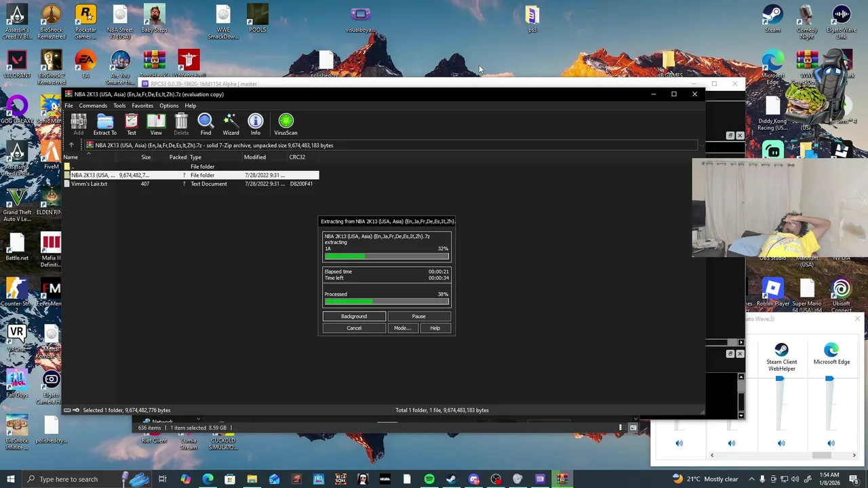Click the Mode... button

(402, 328)
